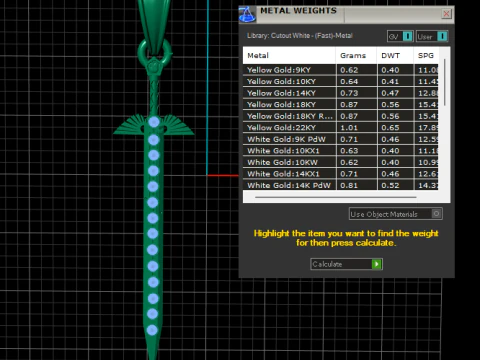This screenshot has height=360, width=480.
Task: Select the White Gold:14K PdW row
Action: click(x=341, y=185)
